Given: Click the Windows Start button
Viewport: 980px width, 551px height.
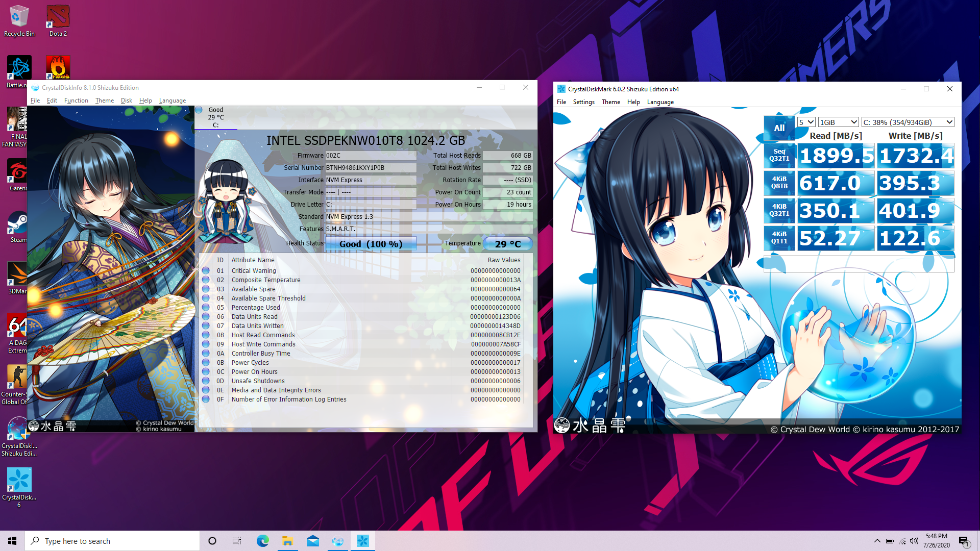Looking at the screenshot, I should [12, 541].
